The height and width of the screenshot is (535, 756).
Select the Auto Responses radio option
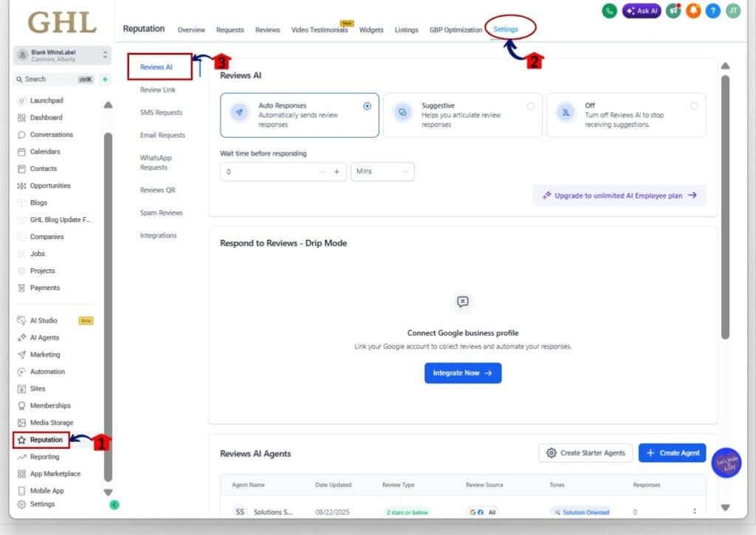pos(367,106)
